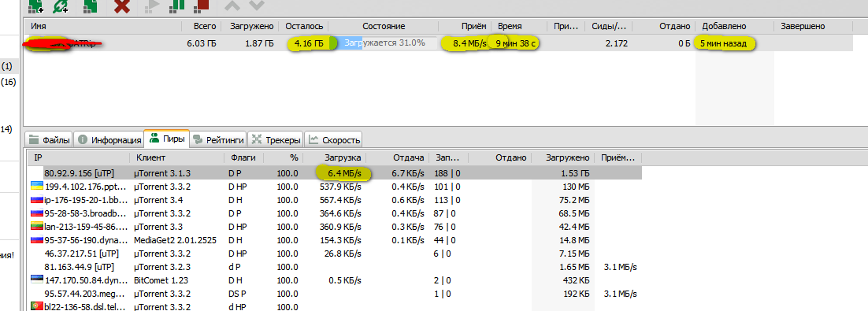Stop the torrent with red square icon
This screenshot has width=868, height=311.
(202, 6)
